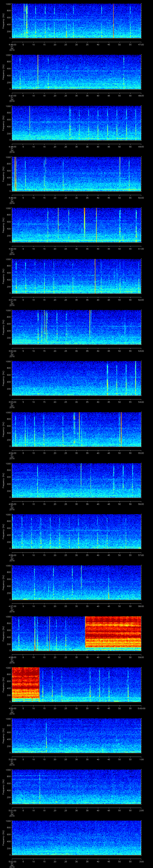
Task: Click the spectrogram panel starting at 4:51:00
Action: coord(77,276)
